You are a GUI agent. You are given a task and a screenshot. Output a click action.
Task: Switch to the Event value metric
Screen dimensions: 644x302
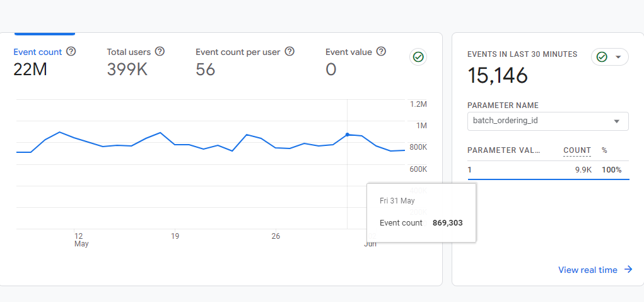(x=349, y=52)
